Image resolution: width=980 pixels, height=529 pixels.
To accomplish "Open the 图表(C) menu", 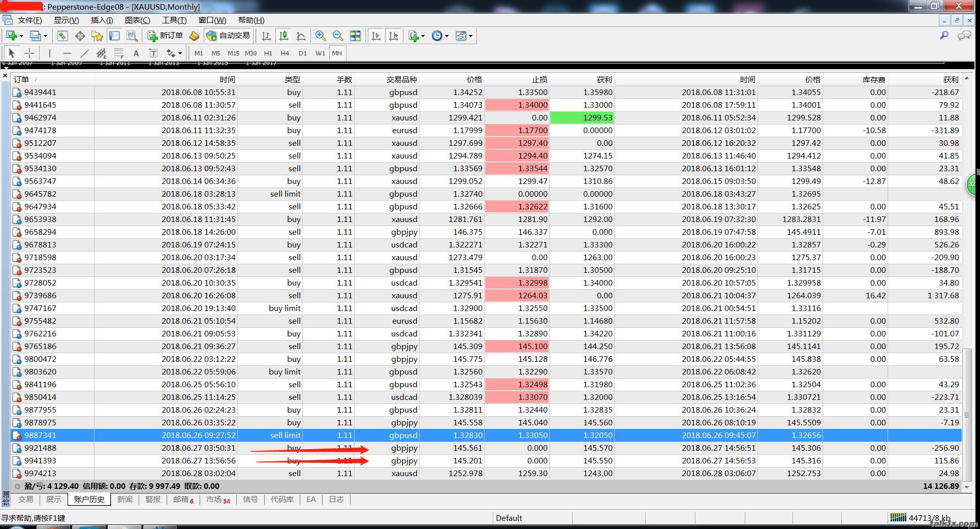I will [x=137, y=20].
